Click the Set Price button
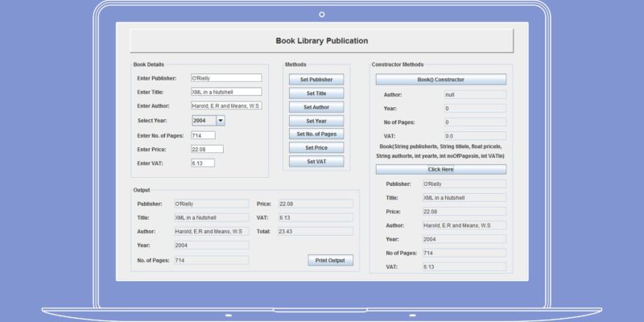This screenshot has height=322, width=644. (x=316, y=147)
